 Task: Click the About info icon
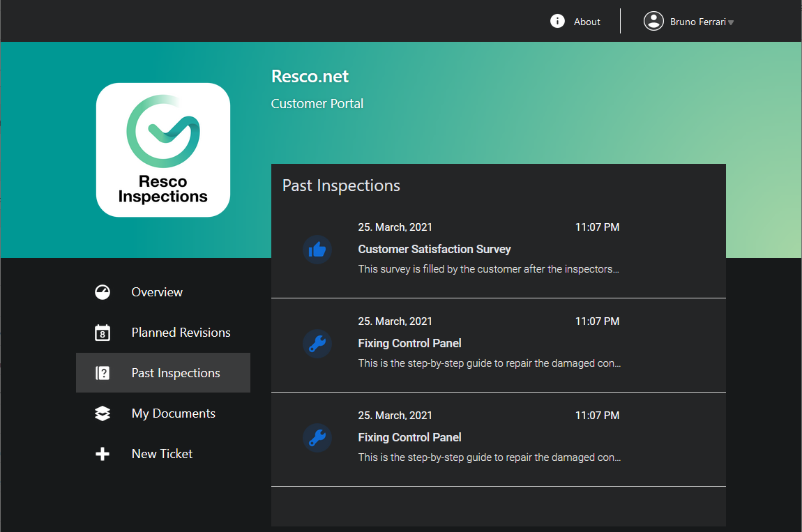[x=557, y=21]
